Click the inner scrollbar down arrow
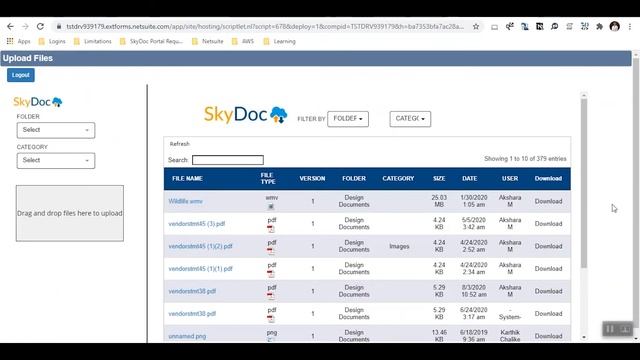Image resolution: width=640 pixels, height=360 pixels. point(584,337)
